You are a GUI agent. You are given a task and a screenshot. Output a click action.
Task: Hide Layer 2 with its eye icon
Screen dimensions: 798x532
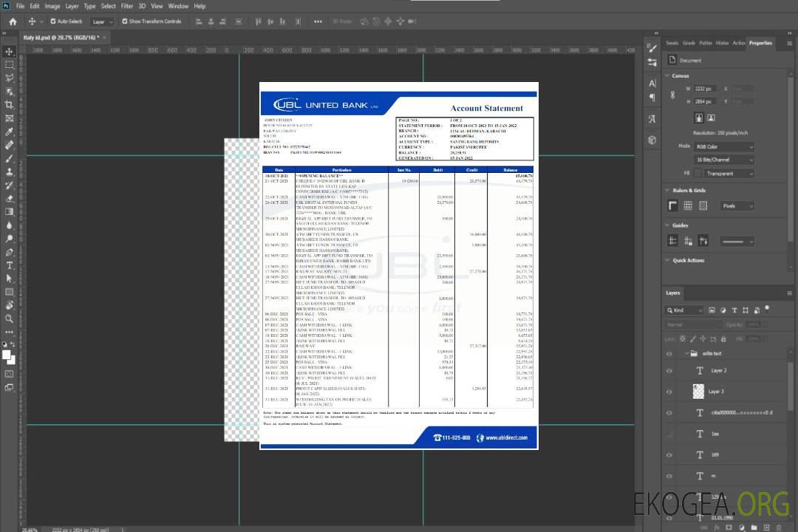[669, 371]
